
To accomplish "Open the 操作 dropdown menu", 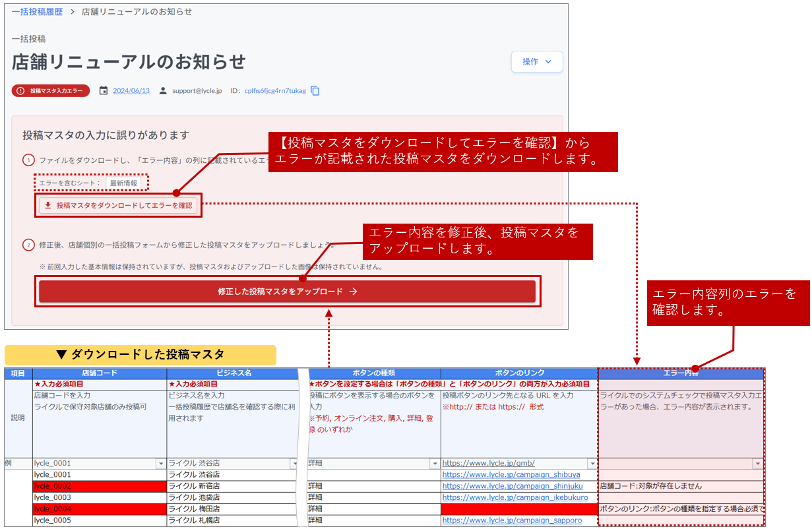I will (537, 61).
